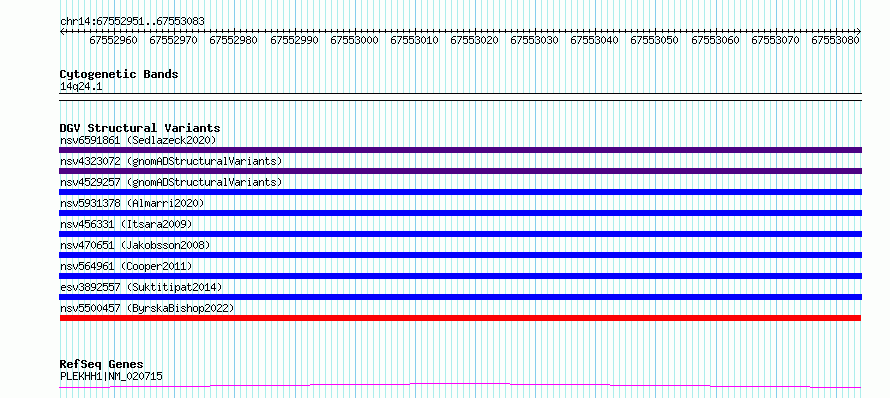Open variant nsv456331 (Itsara2009) label
This screenshot has width=890, height=398.
click(126, 224)
